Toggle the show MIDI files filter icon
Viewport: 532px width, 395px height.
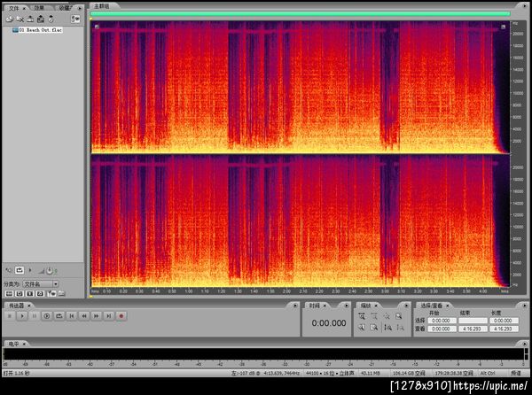(40, 294)
